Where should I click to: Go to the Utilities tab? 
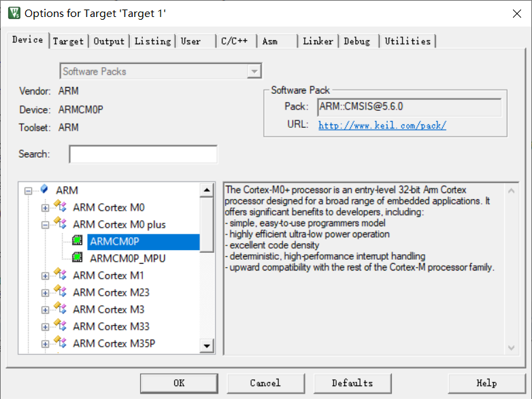point(408,41)
